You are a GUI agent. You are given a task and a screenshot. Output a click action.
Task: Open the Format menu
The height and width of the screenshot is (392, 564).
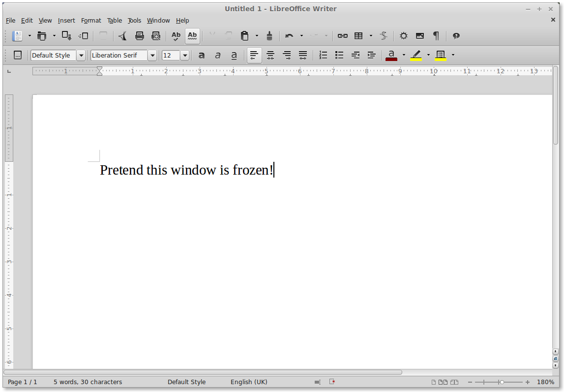91,21
